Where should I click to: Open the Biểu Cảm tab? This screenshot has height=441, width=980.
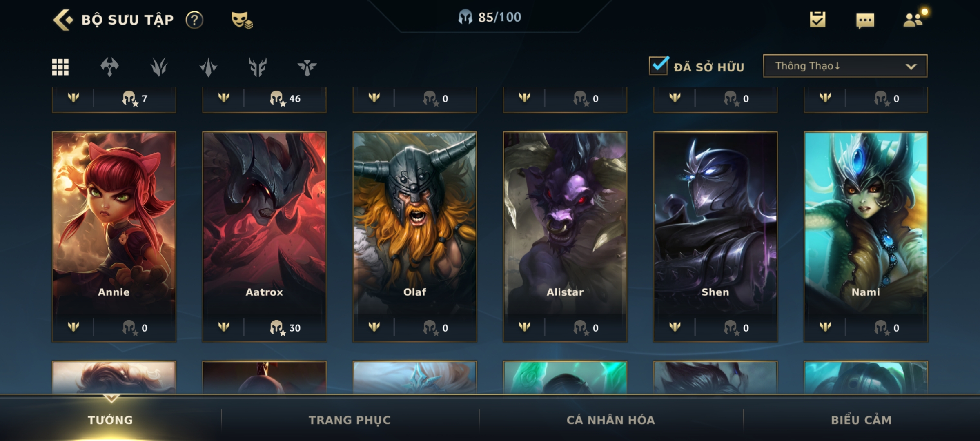861,420
